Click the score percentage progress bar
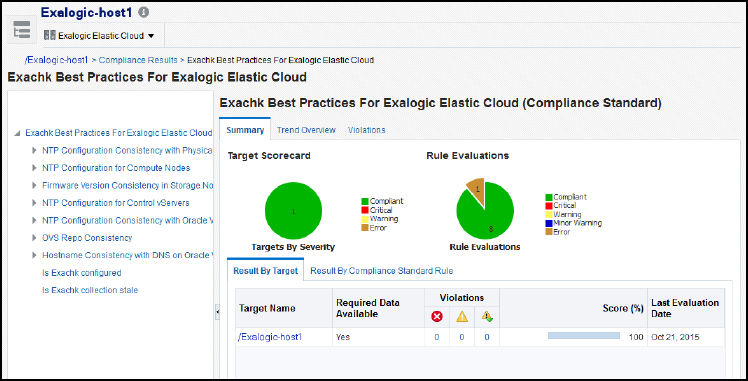 coord(584,336)
